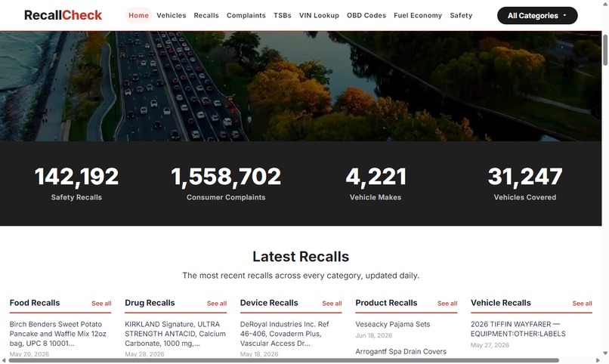
Task: Click the Product Recalls heading
Action: coord(386,303)
